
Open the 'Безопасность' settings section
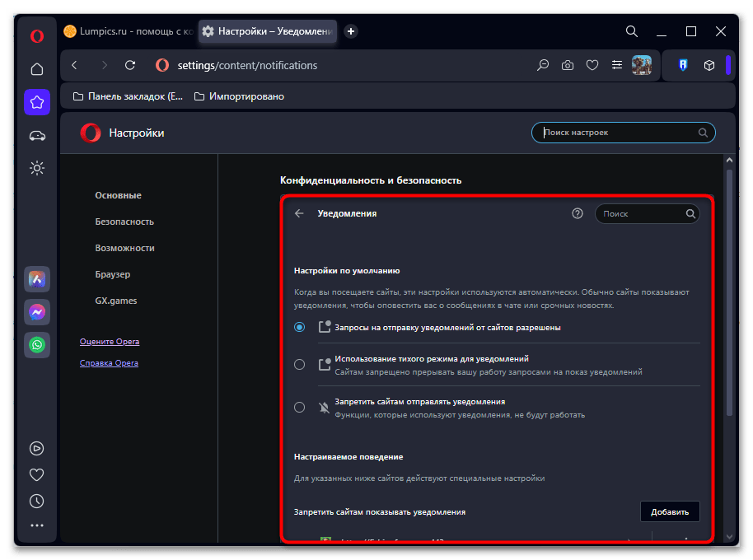click(x=124, y=222)
